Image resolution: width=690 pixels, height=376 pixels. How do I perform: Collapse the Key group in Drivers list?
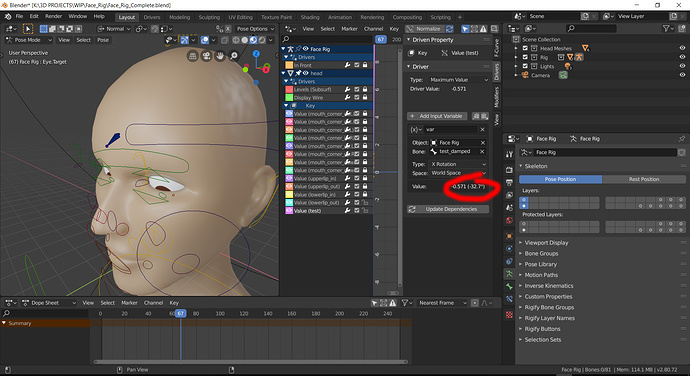tap(286, 106)
